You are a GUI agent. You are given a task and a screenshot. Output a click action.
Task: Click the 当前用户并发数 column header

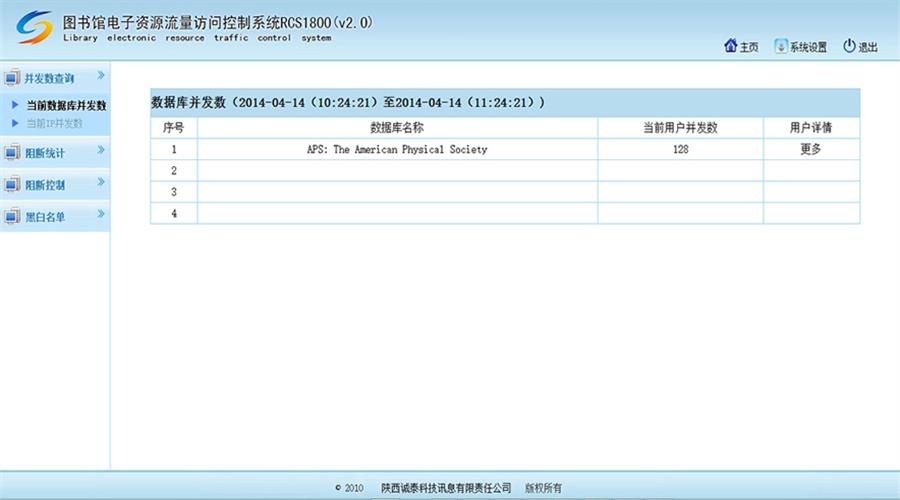point(680,128)
